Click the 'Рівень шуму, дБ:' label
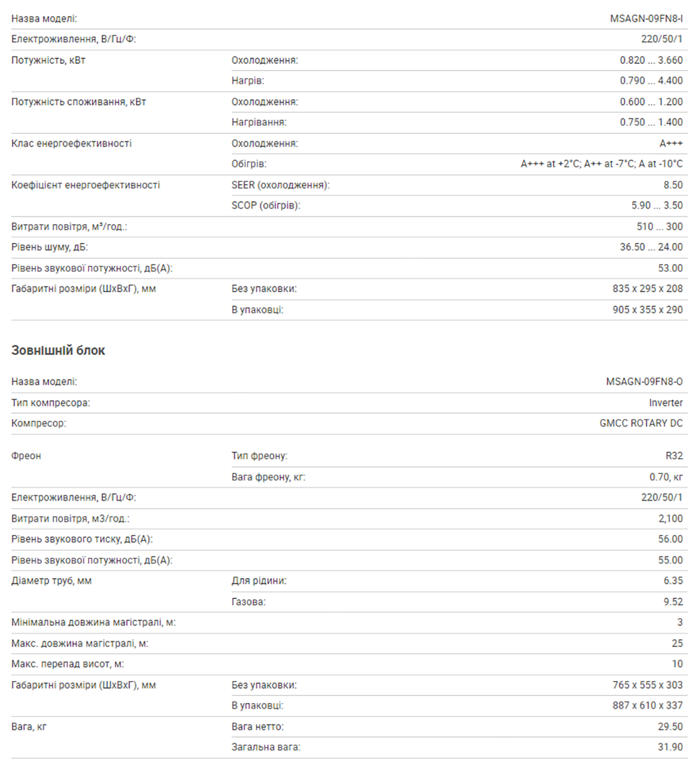The width and height of the screenshot is (700, 766). click(x=49, y=246)
